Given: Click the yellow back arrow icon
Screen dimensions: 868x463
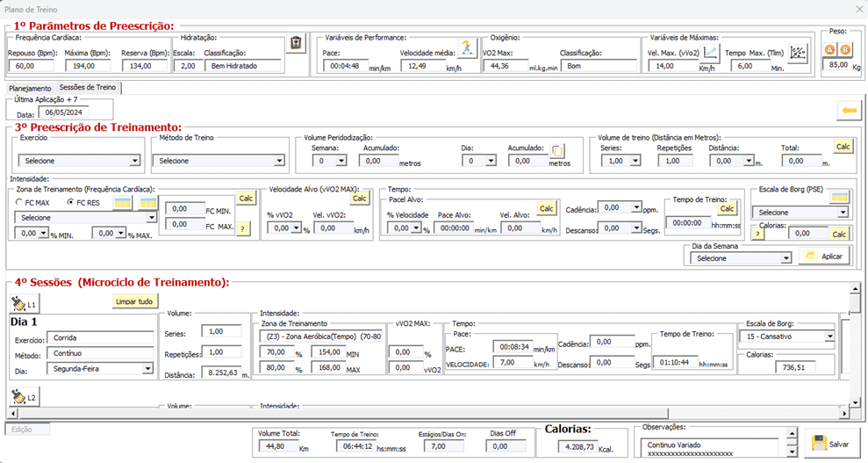Looking at the screenshot, I should pyautogui.click(x=849, y=111).
